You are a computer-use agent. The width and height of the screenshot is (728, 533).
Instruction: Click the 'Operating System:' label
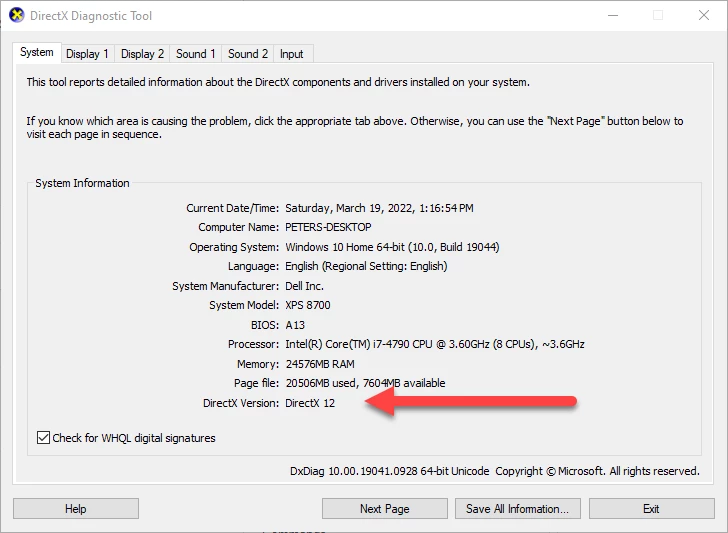[234, 247]
